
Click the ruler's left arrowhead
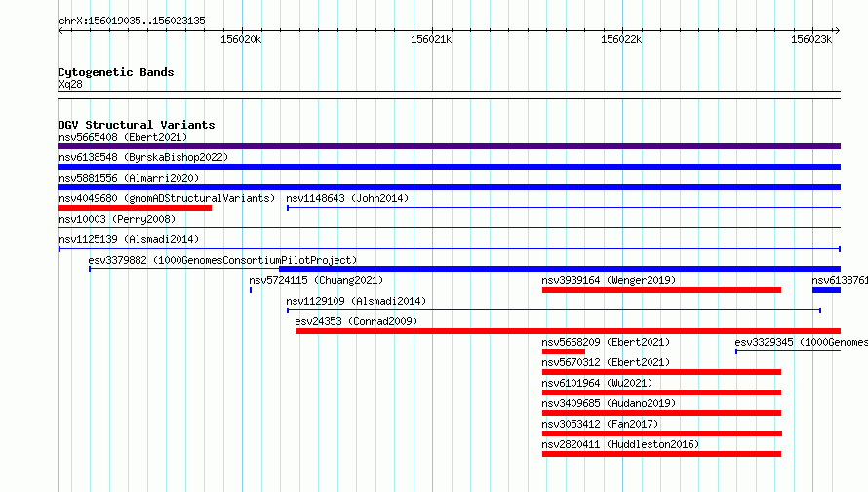tap(60, 30)
